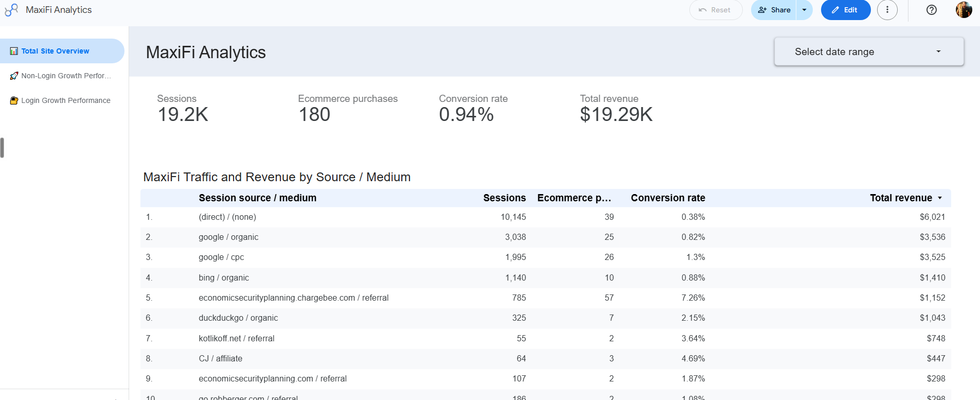Open the Select date range dropdown
980x400 pixels.
tap(869, 51)
